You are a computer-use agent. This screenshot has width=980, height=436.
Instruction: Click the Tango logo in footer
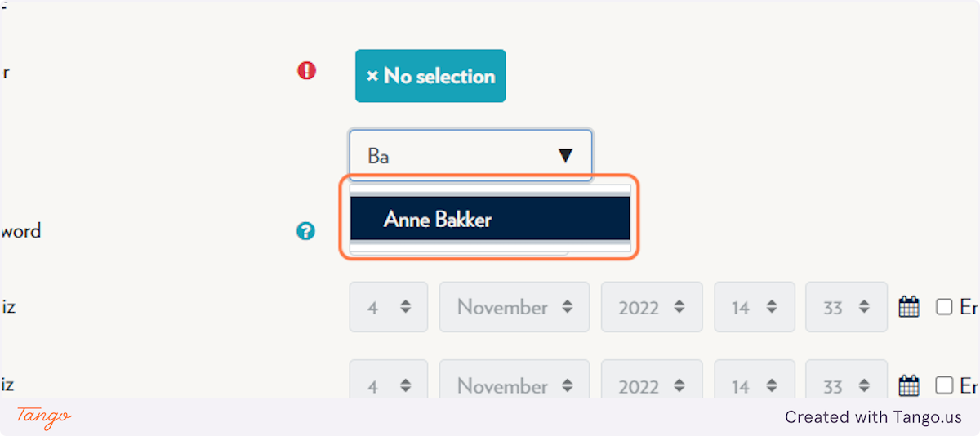pos(44,416)
